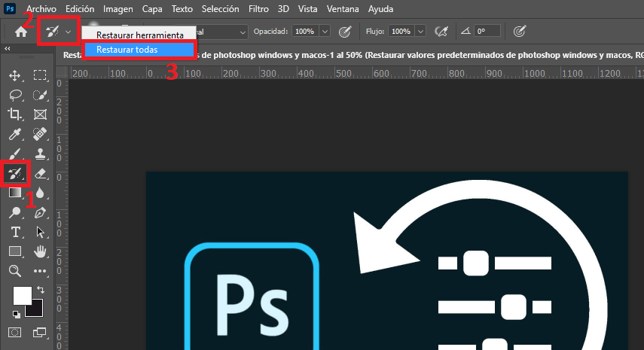Swap foreground and background colors

click(41, 290)
